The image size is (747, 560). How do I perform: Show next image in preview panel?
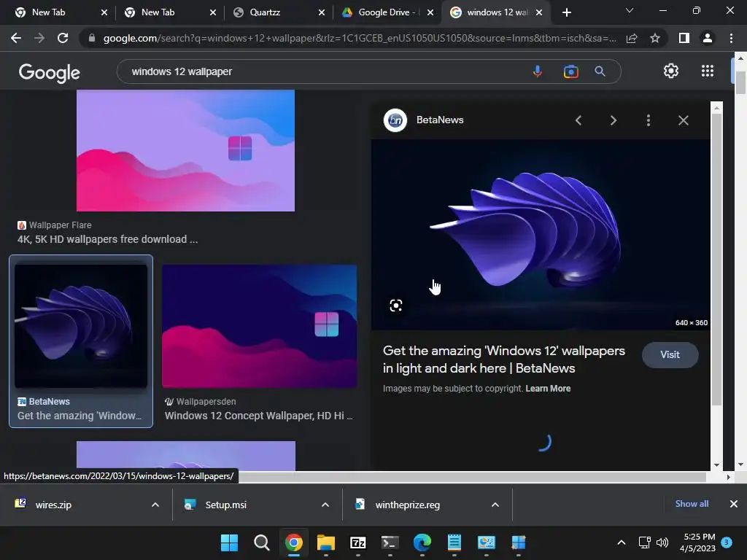(613, 120)
